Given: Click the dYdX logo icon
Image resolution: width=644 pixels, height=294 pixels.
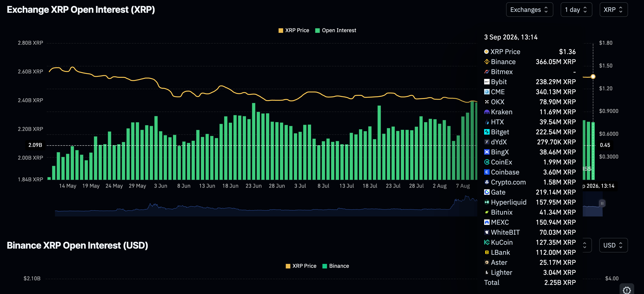Looking at the screenshot, I should click(486, 142).
